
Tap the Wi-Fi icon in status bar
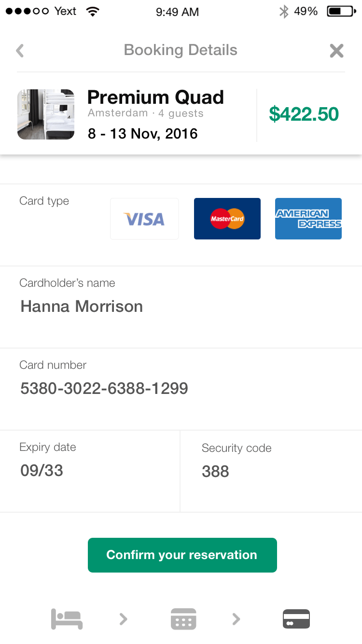tap(93, 12)
